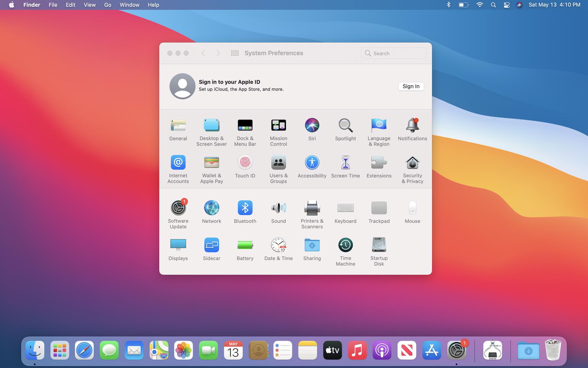The height and width of the screenshot is (368, 588).
Task: Open Spotlight search from menu bar
Action: (x=493, y=5)
